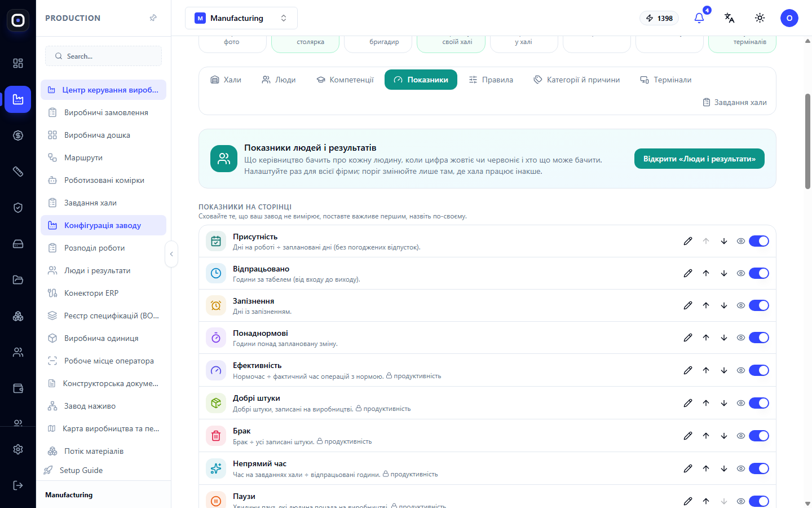Open Конектори ERP sidebar item
Image resolution: width=812 pixels, height=508 pixels.
[103, 293]
